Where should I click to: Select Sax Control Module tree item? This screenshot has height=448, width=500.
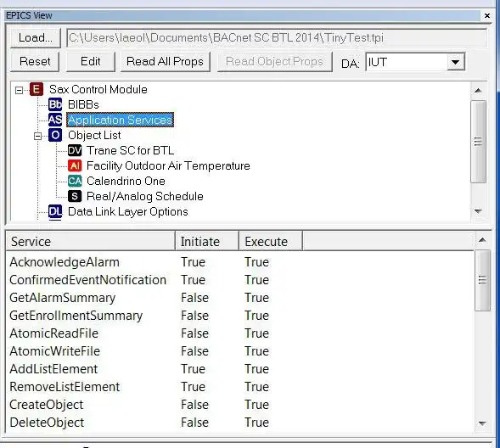98,90
